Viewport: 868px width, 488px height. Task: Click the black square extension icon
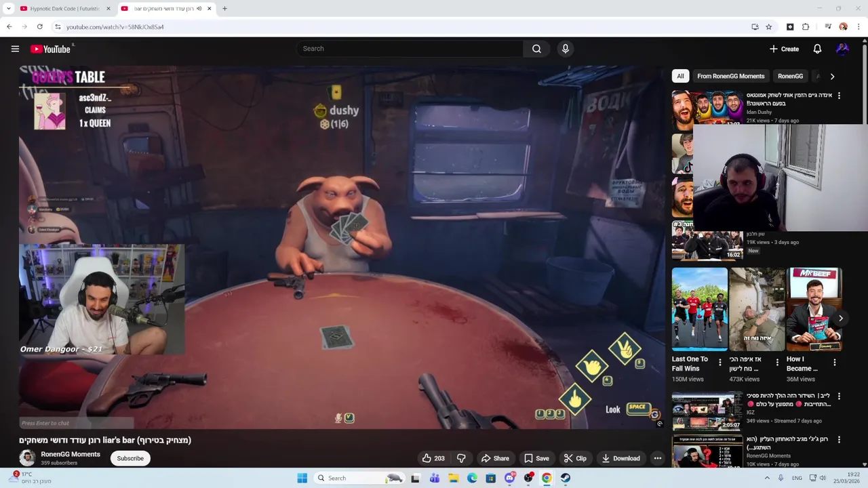790,27
